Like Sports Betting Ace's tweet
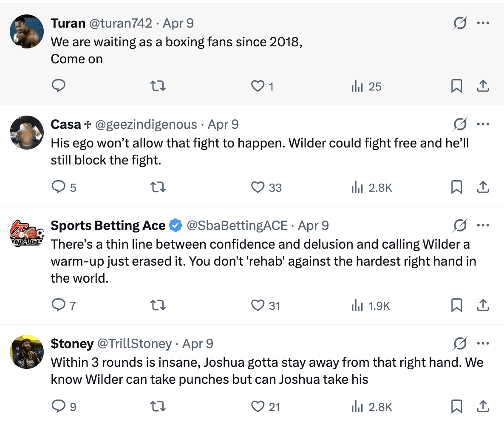 coord(258,306)
